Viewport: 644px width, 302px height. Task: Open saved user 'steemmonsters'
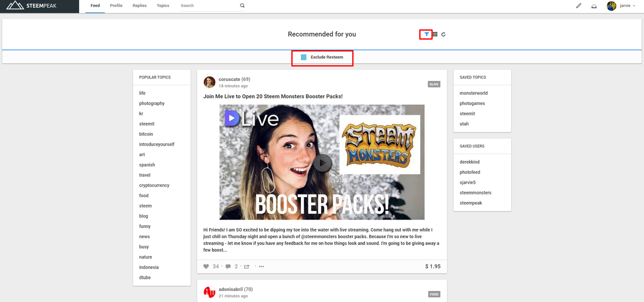click(475, 193)
